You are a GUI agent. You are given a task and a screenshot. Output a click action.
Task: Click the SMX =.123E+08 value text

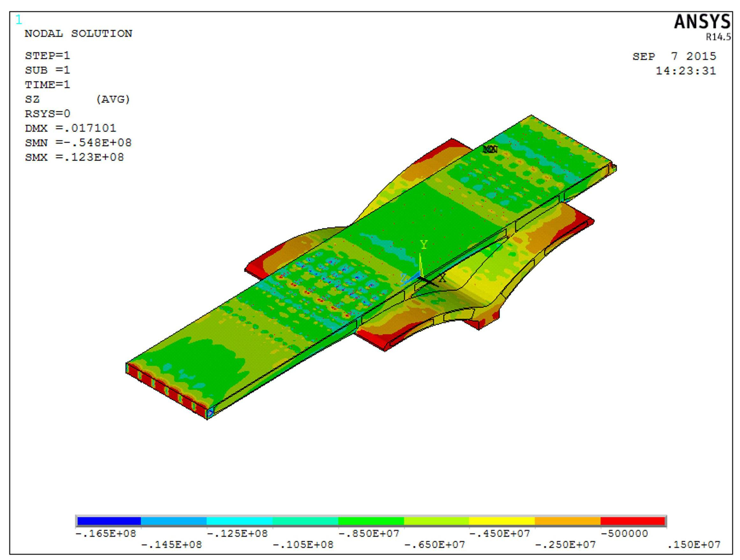(74, 157)
